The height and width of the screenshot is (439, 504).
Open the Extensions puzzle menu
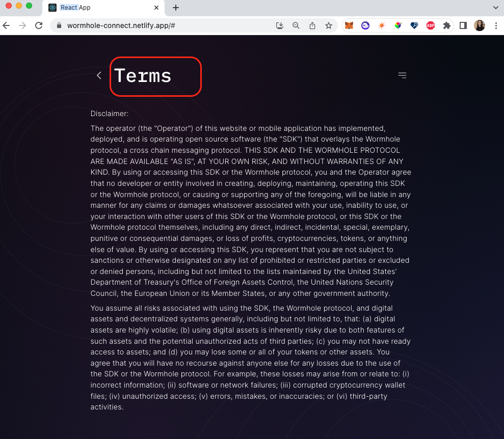(447, 25)
